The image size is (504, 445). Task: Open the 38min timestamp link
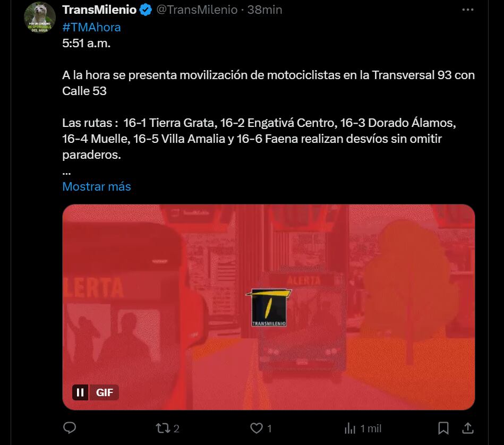pyautogui.click(x=264, y=10)
